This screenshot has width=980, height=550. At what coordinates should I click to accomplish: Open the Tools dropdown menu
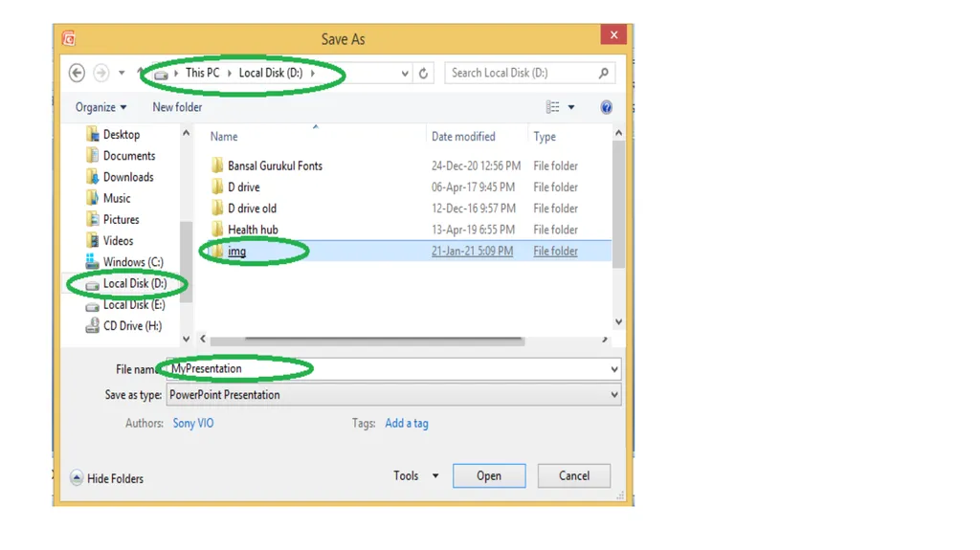click(415, 475)
